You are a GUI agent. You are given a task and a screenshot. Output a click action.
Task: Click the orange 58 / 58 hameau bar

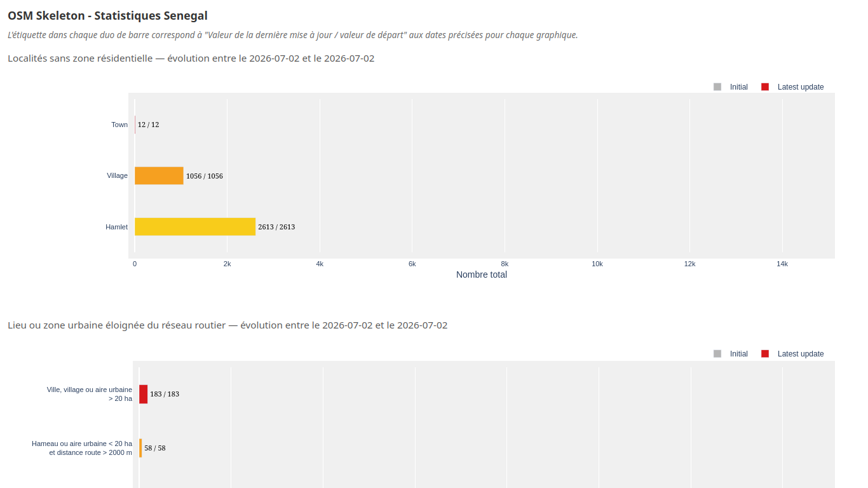(x=140, y=448)
